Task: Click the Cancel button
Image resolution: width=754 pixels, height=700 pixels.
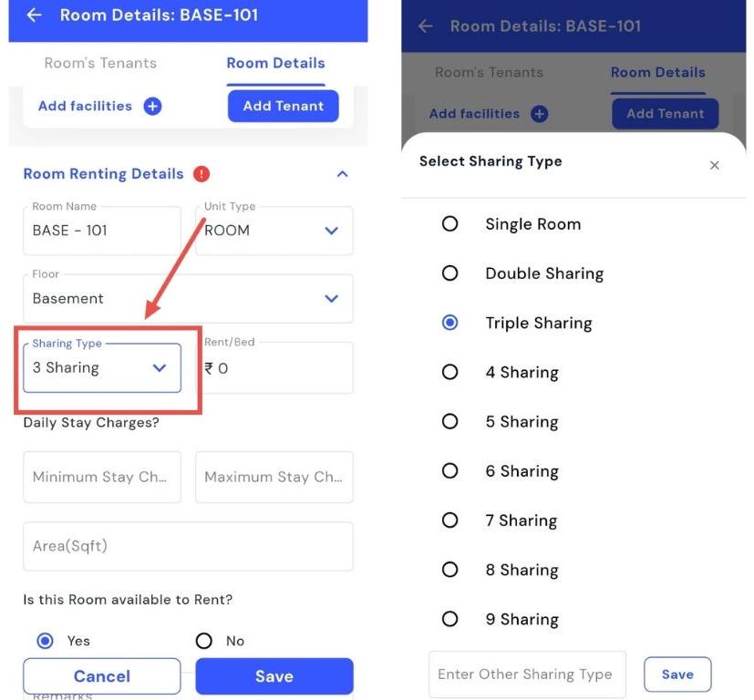Action: point(102,676)
